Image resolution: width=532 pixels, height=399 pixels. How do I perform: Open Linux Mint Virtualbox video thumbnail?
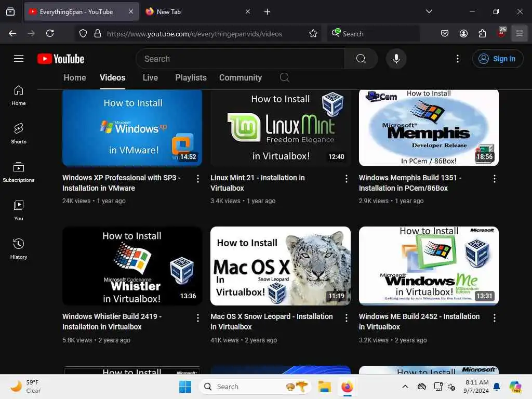(x=281, y=128)
